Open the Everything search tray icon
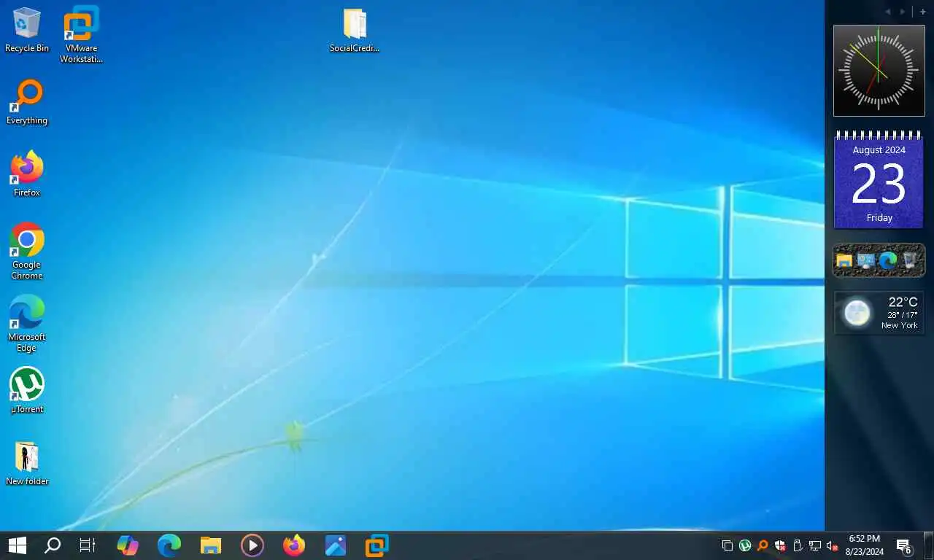This screenshot has height=560, width=934. point(763,545)
